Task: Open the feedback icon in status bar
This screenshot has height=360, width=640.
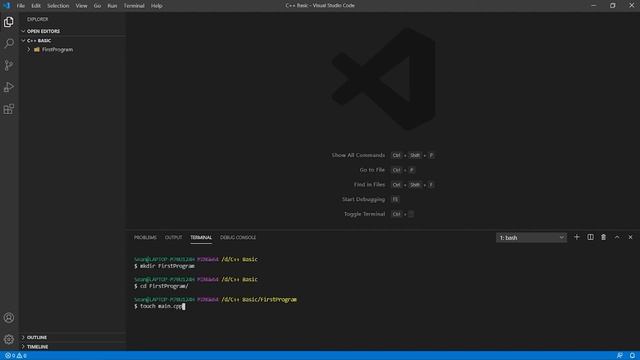Action: click(620, 356)
